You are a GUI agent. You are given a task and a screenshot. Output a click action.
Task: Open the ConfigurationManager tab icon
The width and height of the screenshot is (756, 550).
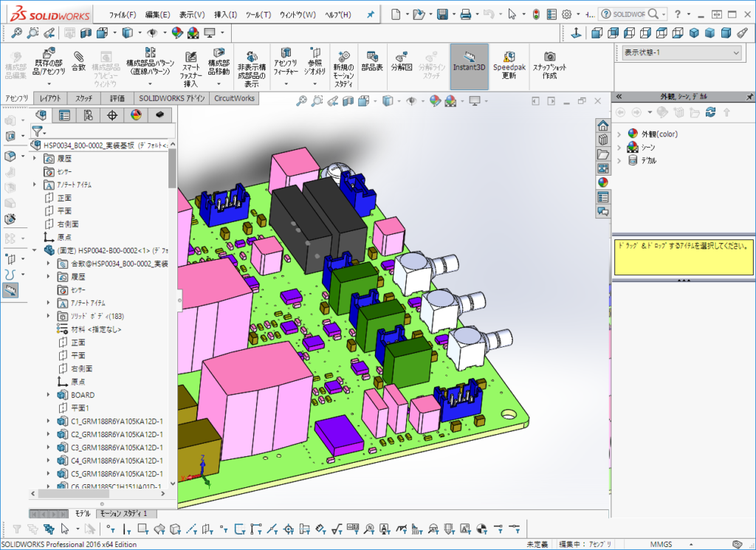[88, 114]
